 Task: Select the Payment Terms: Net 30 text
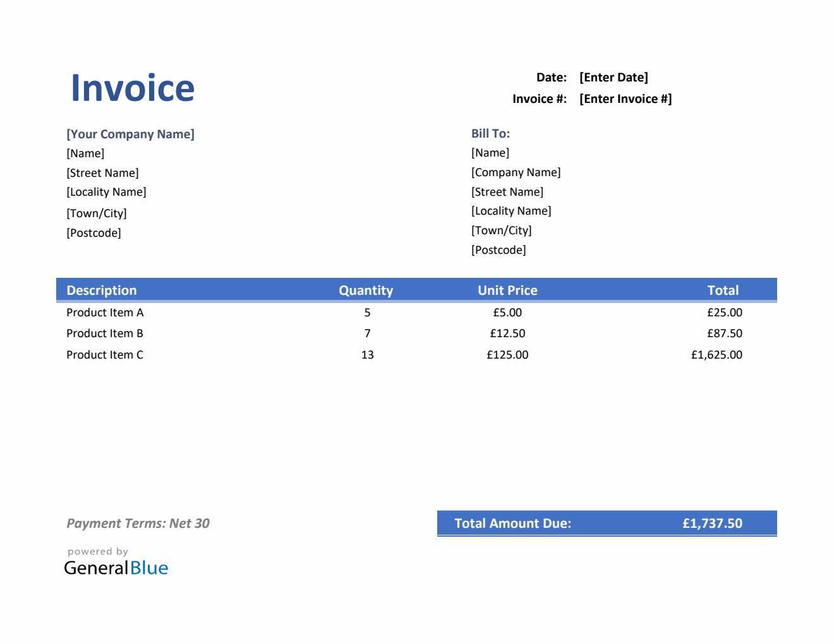[x=138, y=523]
